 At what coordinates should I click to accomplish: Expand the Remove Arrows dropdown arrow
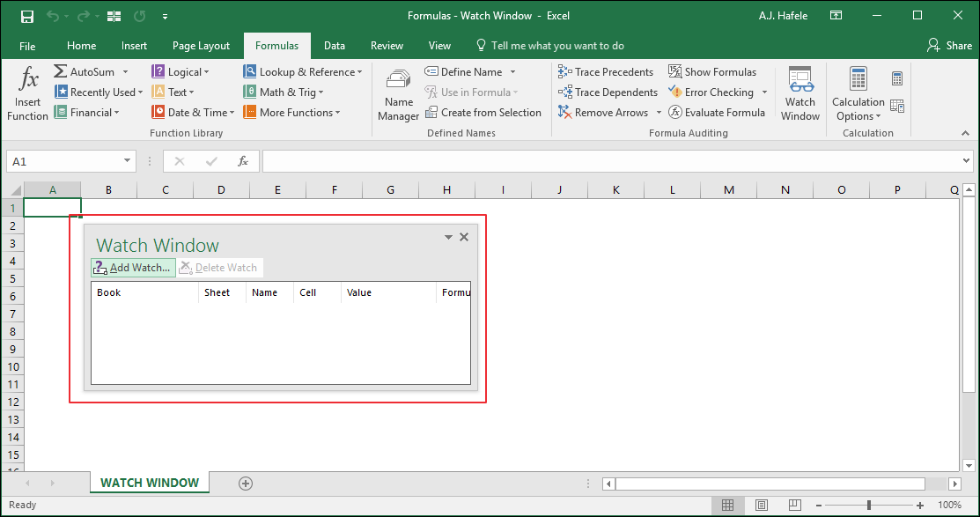[x=658, y=113]
